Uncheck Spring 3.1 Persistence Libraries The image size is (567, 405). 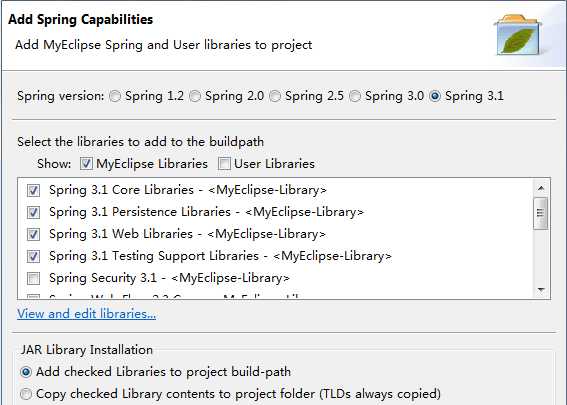pyautogui.click(x=34, y=212)
